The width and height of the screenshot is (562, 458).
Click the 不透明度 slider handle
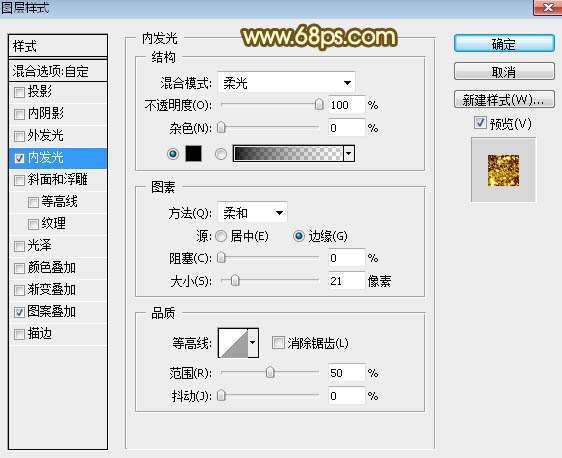point(319,105)
